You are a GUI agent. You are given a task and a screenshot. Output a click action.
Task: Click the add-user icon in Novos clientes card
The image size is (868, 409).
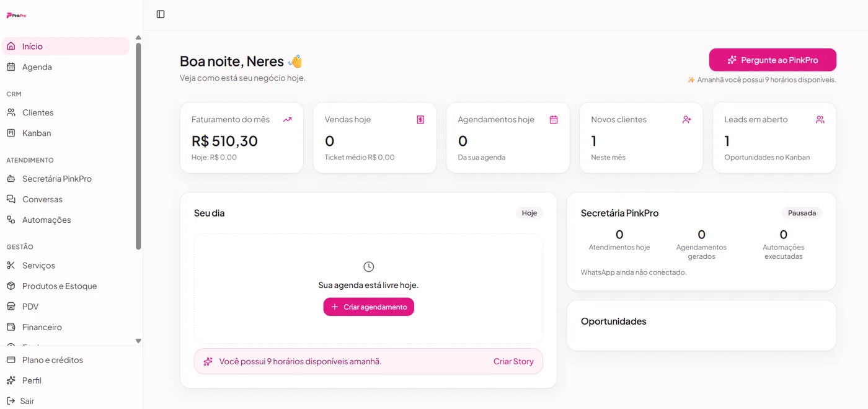[x=687, y=120]
